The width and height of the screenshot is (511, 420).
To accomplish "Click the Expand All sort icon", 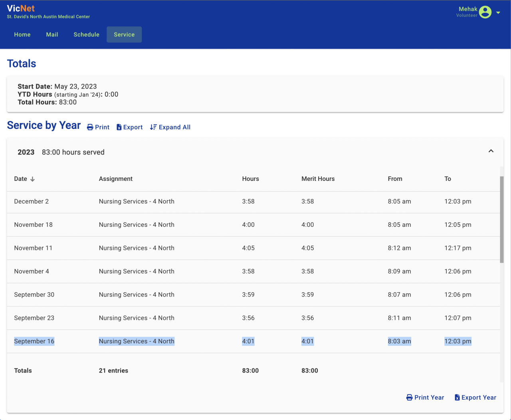I will click(153, 127).
